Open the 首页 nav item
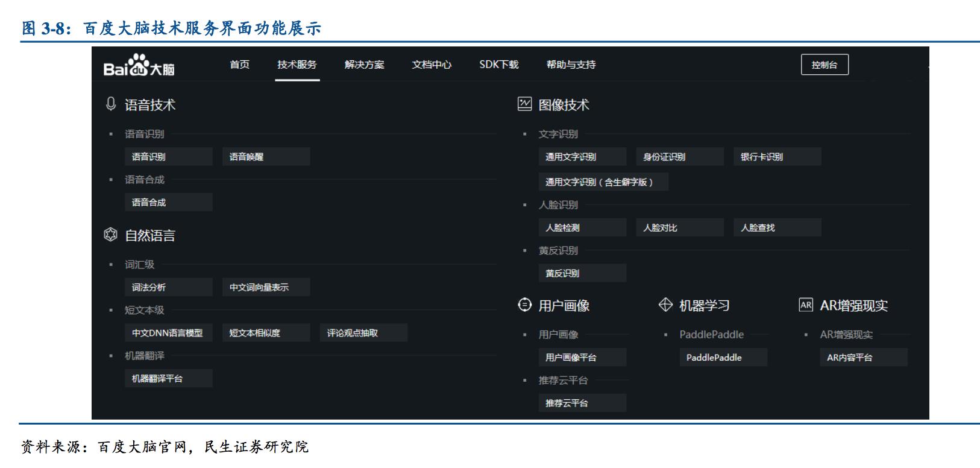The height and width of the screenshot is (468, 980). 240,65
